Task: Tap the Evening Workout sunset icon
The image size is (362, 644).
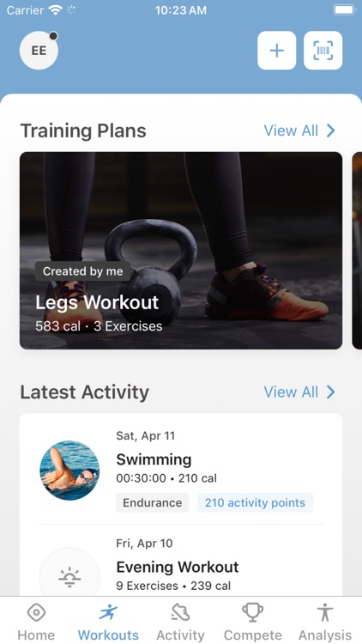Action: click(x=69, y=577)
